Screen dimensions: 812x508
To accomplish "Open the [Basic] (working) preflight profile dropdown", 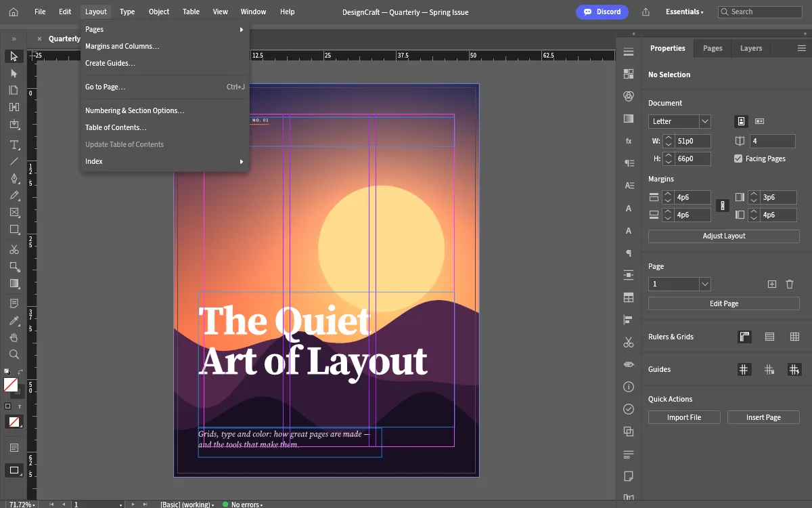I will pyautogui.click(x=187, y=505).
